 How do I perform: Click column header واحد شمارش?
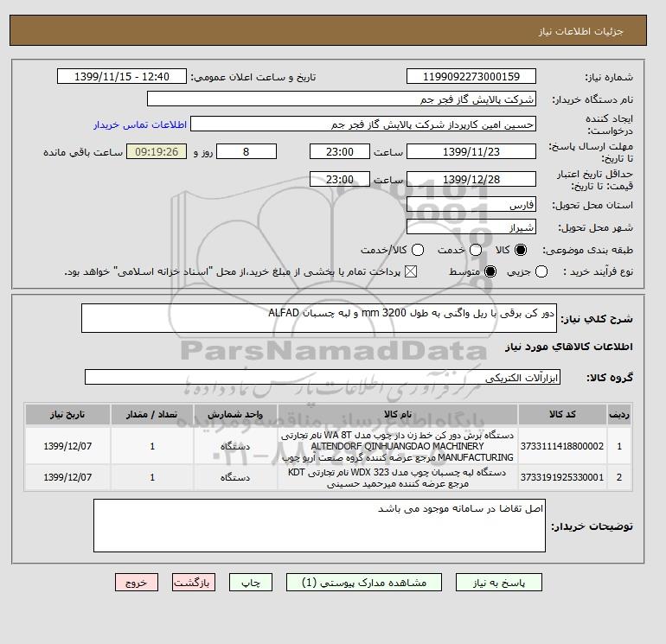235,414
